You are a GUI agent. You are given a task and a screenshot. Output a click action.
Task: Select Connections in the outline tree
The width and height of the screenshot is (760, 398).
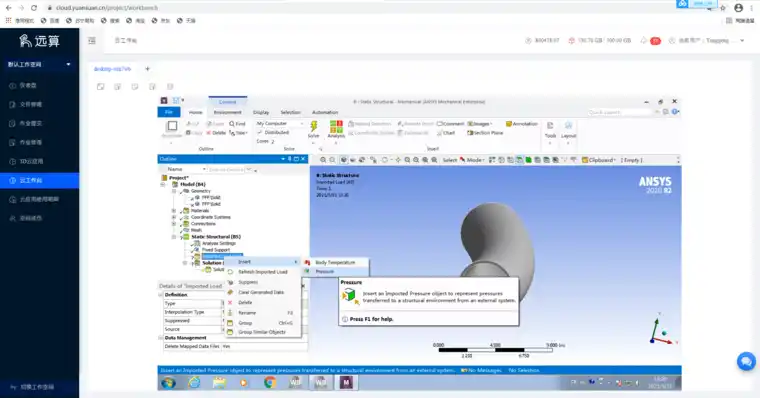203,223
